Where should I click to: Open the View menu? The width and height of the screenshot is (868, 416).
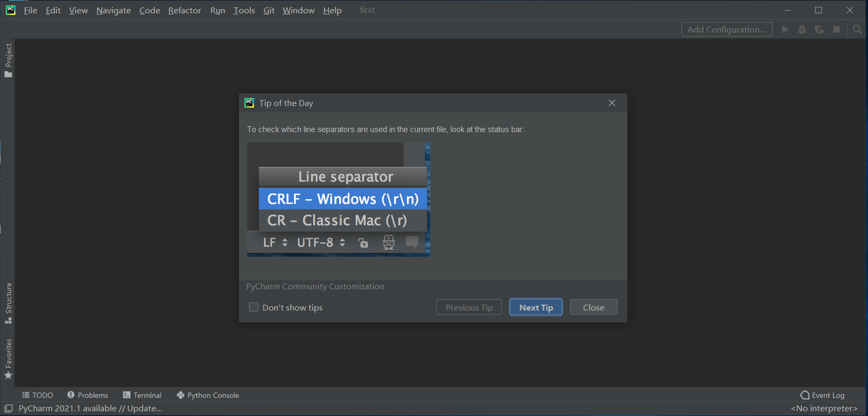point(78,10)
